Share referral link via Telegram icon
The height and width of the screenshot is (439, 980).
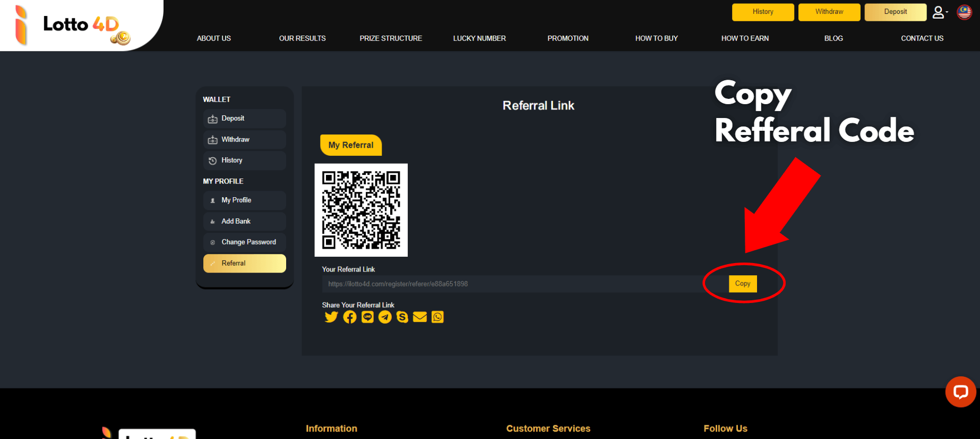(385, 317)
